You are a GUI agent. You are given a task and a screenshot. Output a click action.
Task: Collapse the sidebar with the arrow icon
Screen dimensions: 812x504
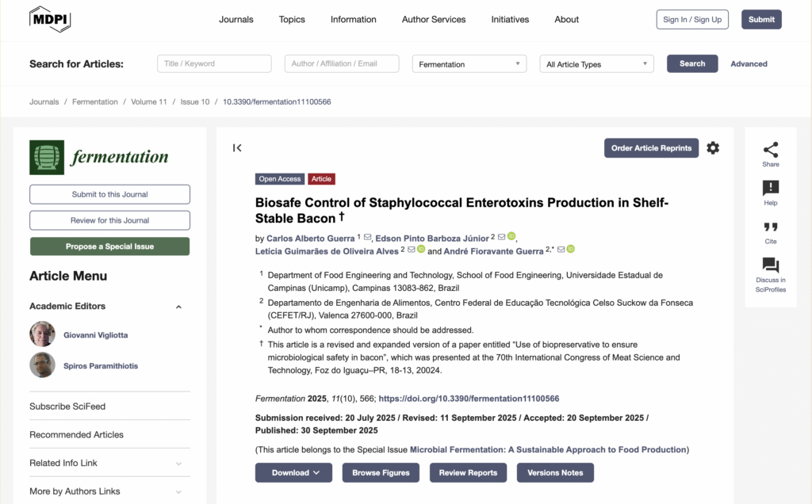[x=237, y=148]
